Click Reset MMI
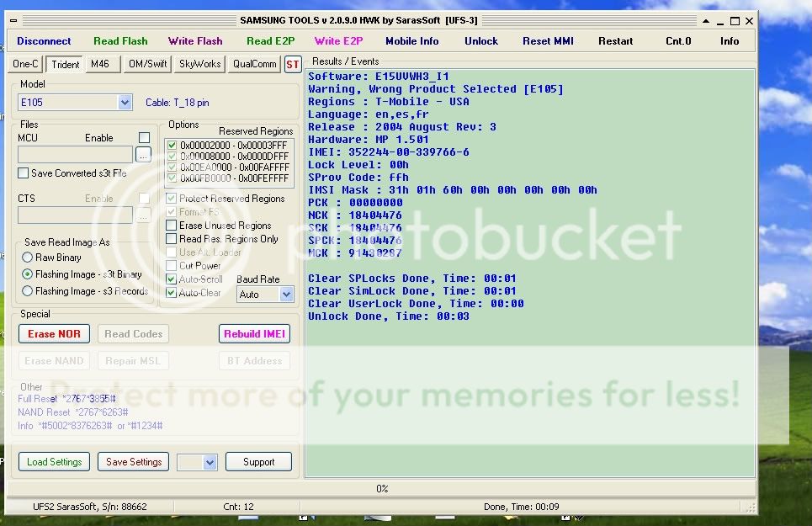 pos(548,41)
